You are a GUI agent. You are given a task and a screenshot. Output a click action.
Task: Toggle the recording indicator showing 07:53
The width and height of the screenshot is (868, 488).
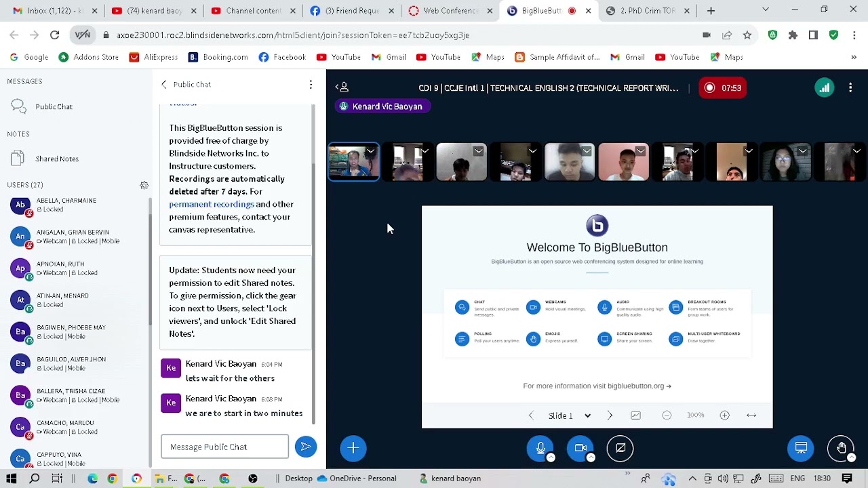723,87
